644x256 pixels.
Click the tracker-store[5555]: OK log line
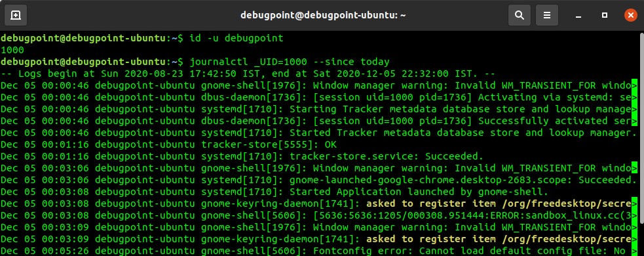[168, 145]
